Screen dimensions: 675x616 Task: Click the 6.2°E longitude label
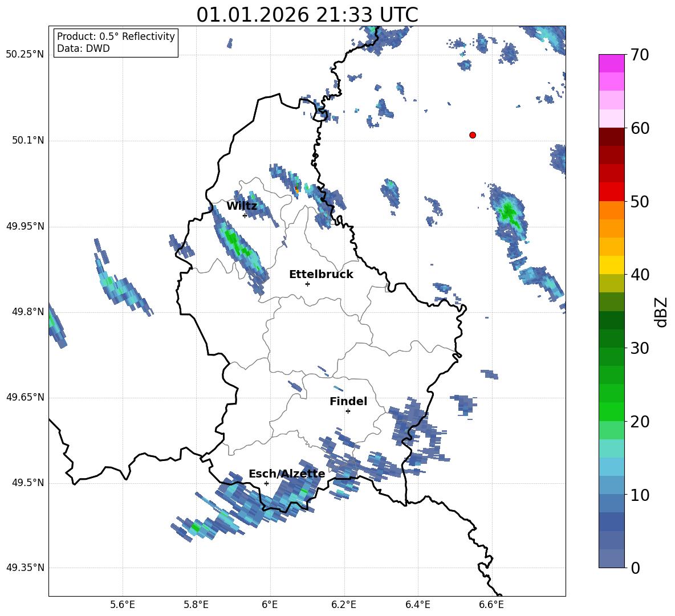click(344, 605)
